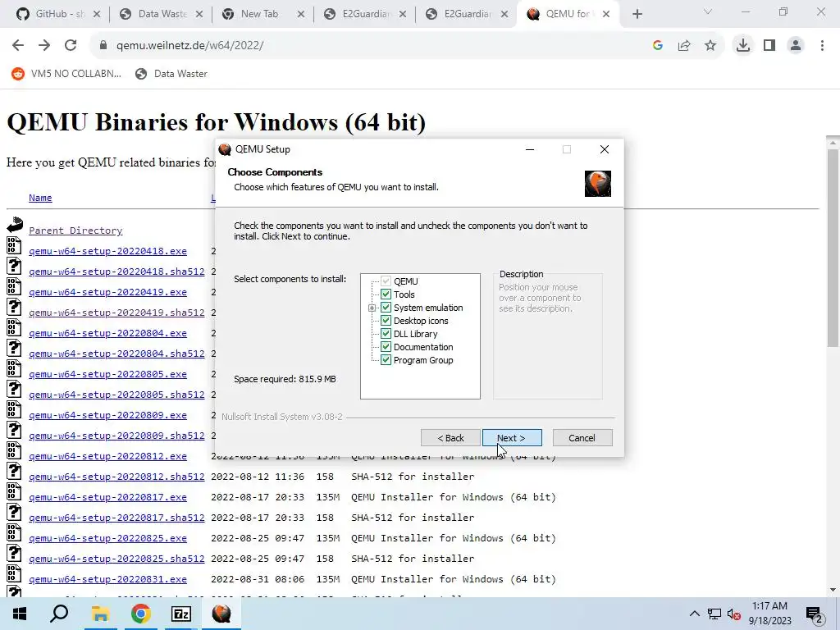Open Windows taskbar search
Viewport: 840px width, 630px height.
pos(59,614)
